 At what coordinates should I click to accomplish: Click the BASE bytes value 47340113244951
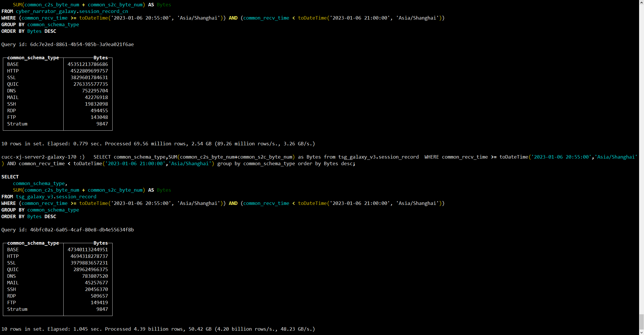tap(88, 250)
